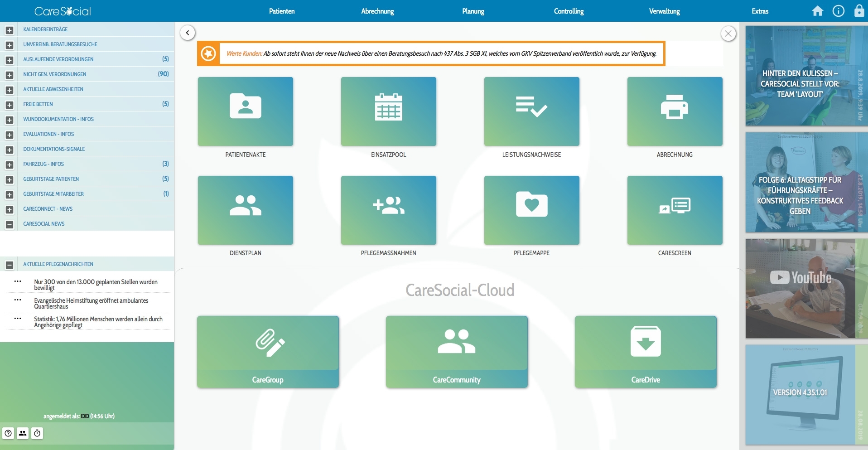This screenshot has width=868, height=450.
Task: Close the news panel with X button
Action: (x=728, y=33)
